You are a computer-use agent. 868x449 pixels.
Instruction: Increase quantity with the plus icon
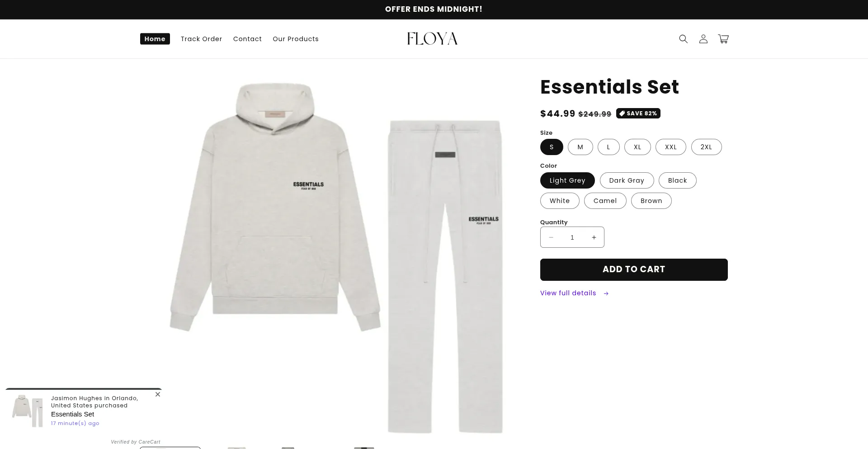click(594, 237)
